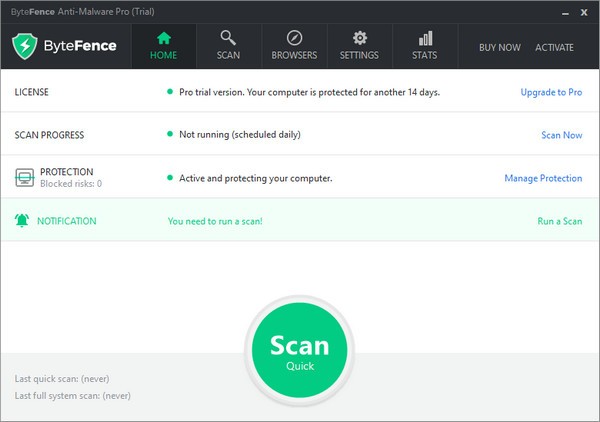Image resolution: width=600 pixels, height=422 pixels.
Task: Click 'Not running (scheduled daily)' text
Action: pyautogui.click(x=240, y=135)
